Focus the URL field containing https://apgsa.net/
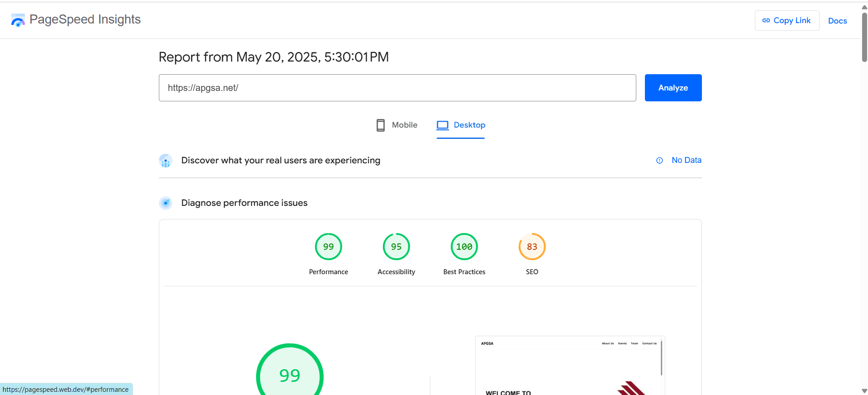This screenshot has width=868, height=395. click(397, 88)
